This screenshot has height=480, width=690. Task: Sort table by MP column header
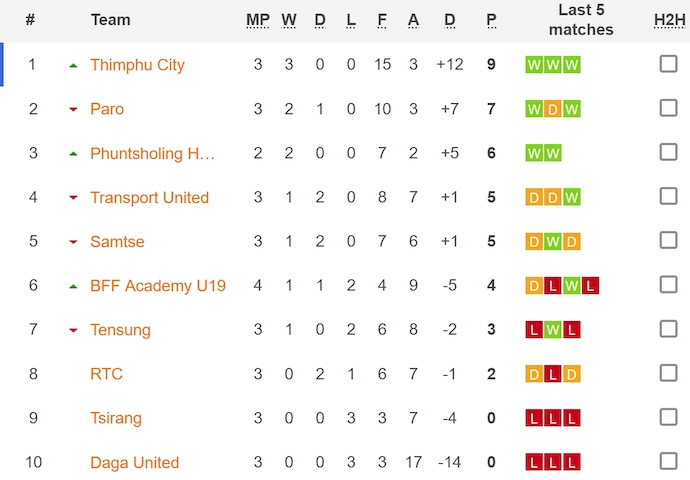pyautogui.click(x=257, y=20)
